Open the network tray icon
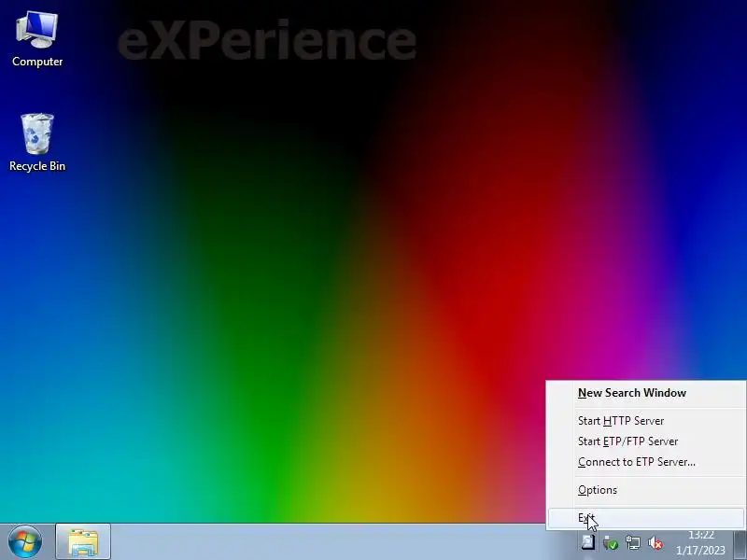 [x=633, y=542]
